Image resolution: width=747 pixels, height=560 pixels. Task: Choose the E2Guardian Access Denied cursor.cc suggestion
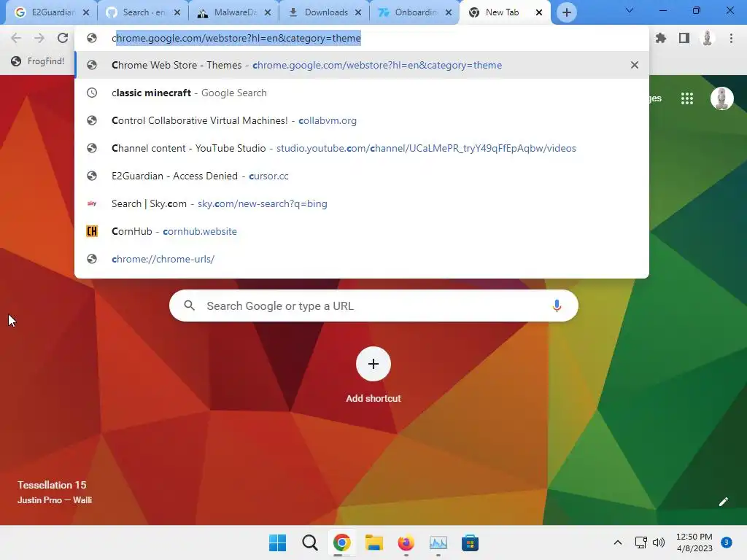coord(362,176)
